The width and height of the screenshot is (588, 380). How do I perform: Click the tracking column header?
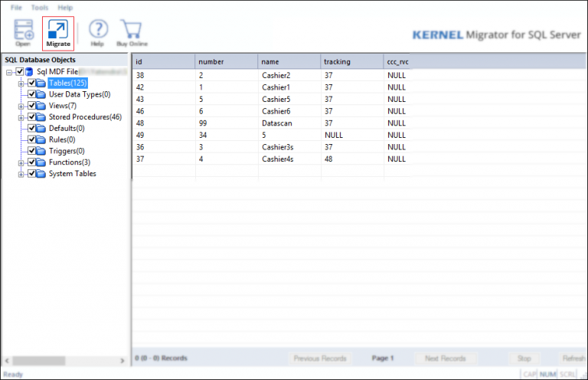(351, 61)
